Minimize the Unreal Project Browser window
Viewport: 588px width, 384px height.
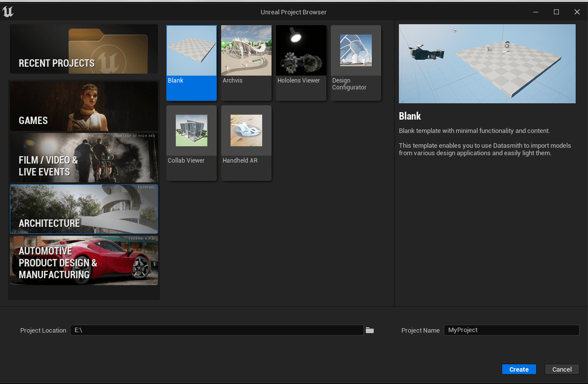(536, 12)
